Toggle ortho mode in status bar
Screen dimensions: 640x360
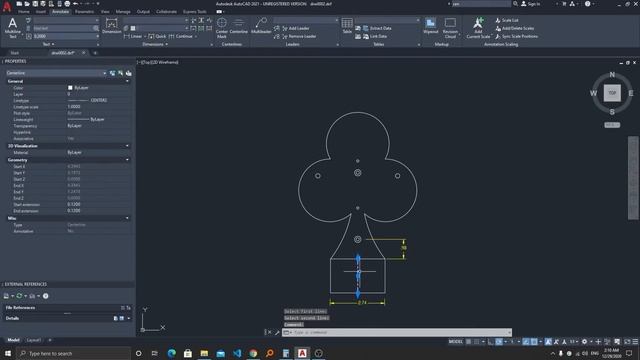(x=491, y=342)
